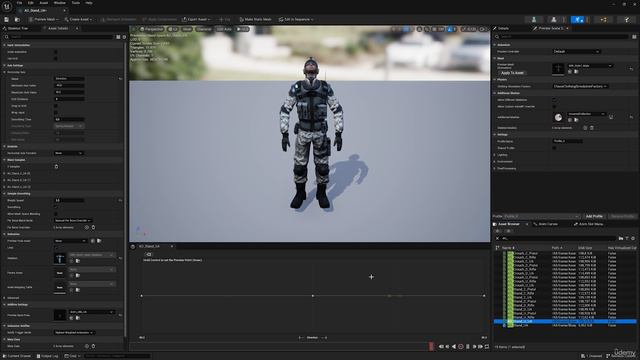
Task: Open the Profile selection dropdown
Action: pos(542,216)
